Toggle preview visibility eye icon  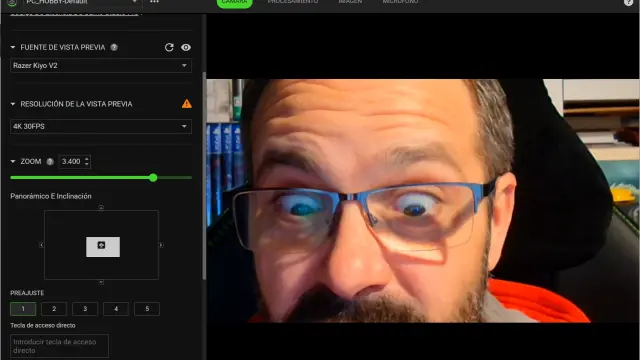(186, 47)
